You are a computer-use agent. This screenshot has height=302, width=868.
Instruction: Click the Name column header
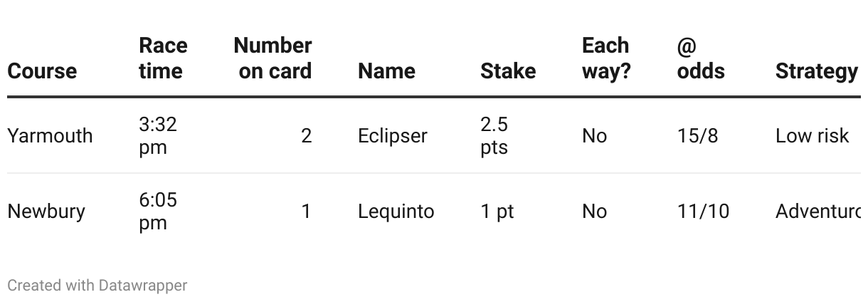[x=386, y=71]
